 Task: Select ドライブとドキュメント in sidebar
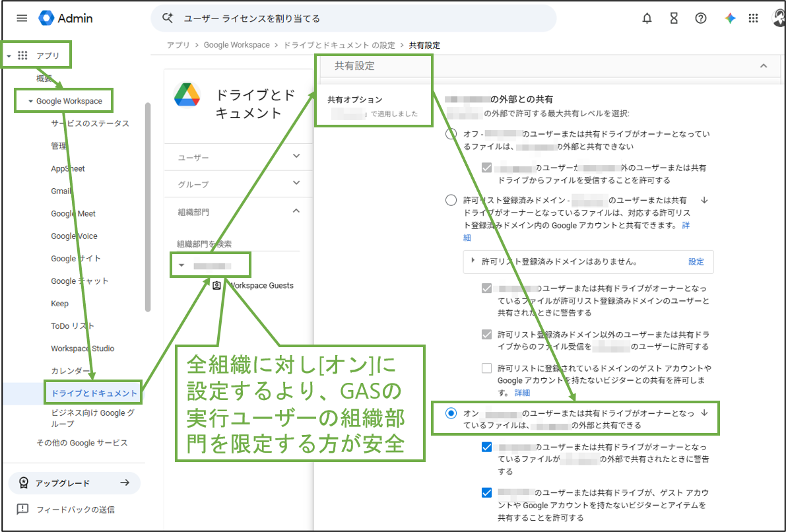pos(94,393)
